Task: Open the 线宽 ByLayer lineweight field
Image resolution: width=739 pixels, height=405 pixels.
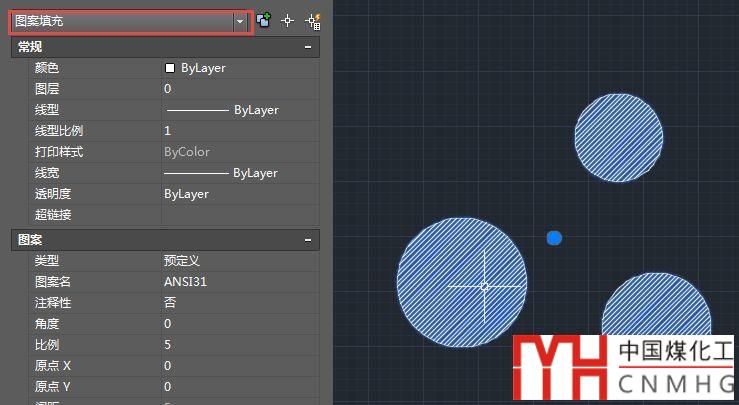Action: (x=240, y=173)
